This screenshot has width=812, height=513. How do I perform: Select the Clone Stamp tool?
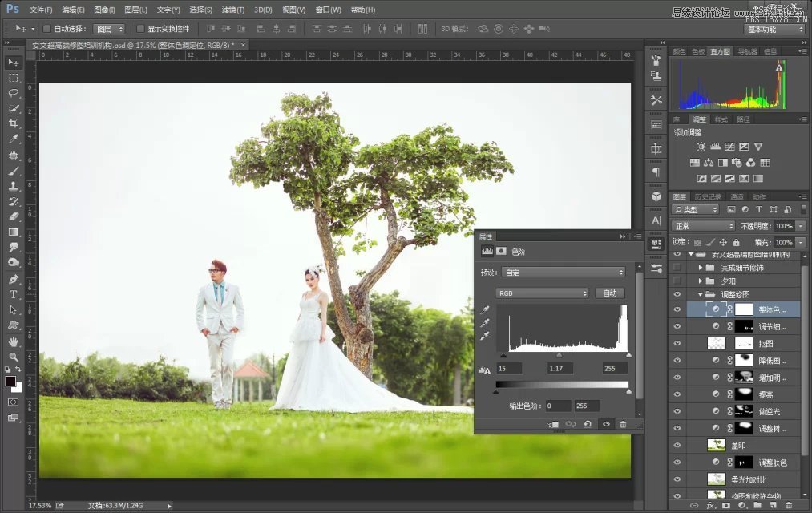14,186
